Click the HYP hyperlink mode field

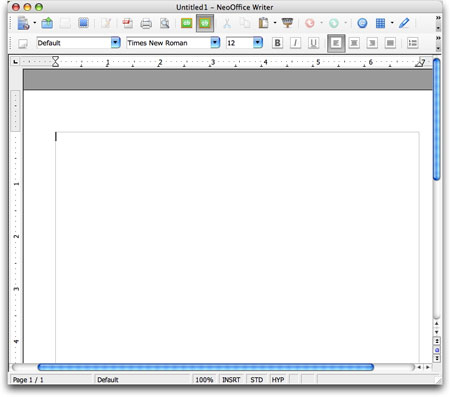[x=278, y=380]
